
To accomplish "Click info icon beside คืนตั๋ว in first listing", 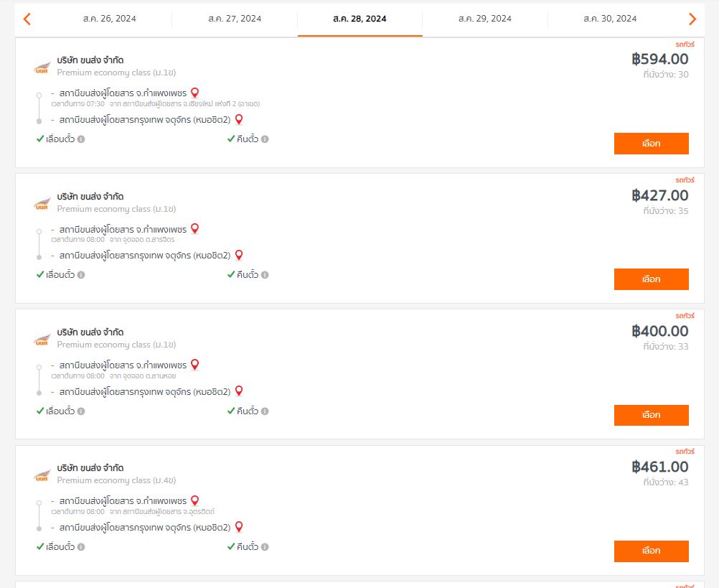I will point(265,139).
